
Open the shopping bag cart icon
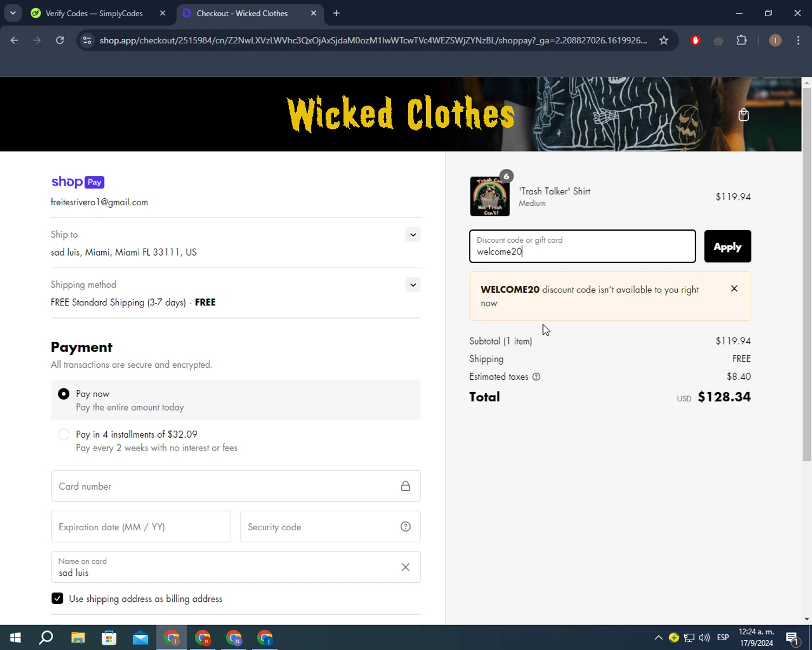(x=743, y=115)
